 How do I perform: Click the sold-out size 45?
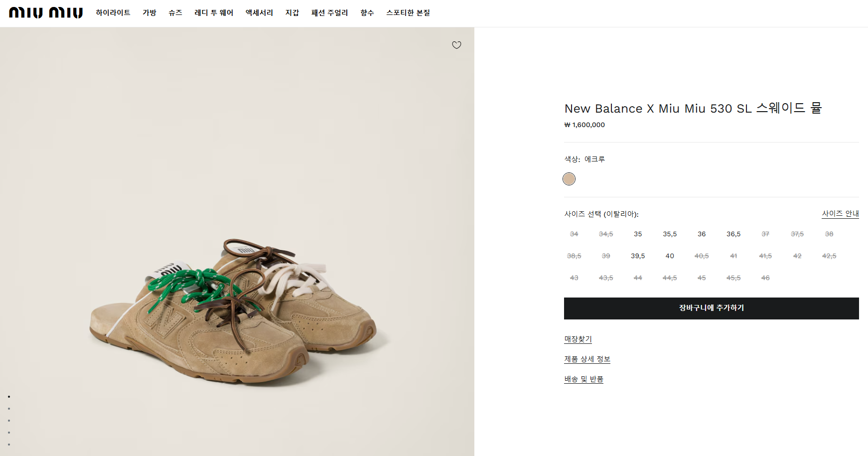coord(702,278)
